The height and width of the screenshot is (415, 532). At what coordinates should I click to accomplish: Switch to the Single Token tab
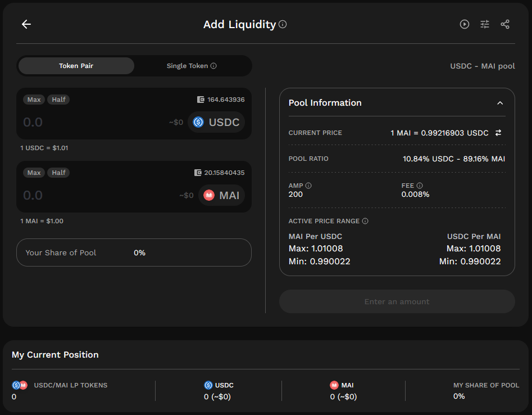click(x=187, y=66)
